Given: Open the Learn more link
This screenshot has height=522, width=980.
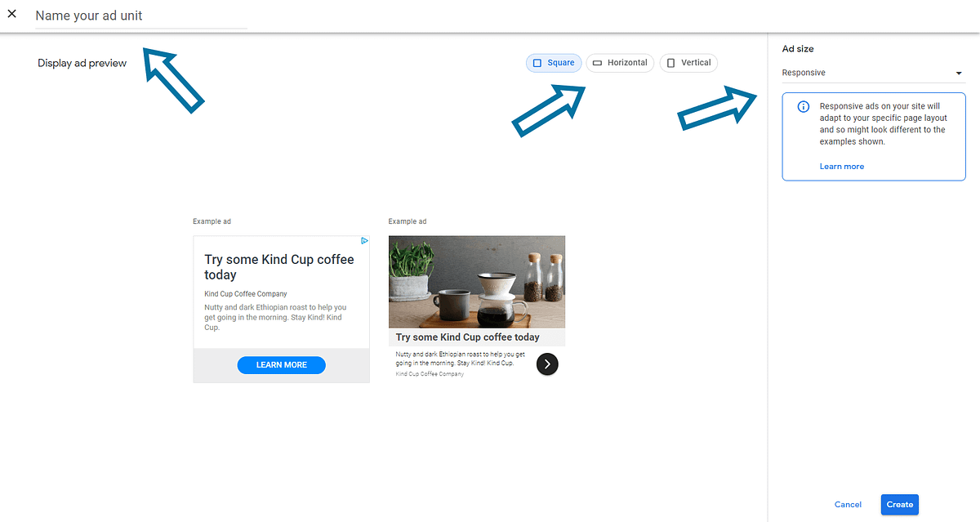Looking at the screenshot, I should tap(841, 166).
